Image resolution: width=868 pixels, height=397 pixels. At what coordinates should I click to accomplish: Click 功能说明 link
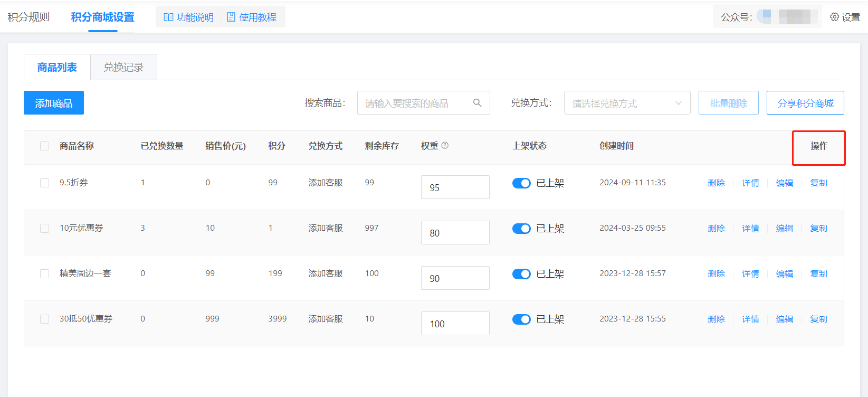195,17
